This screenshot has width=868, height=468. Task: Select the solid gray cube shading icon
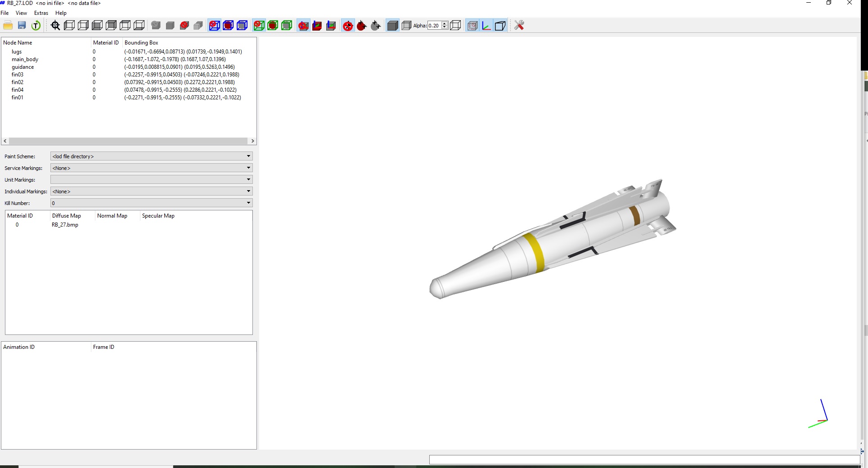pyautogui.click(x=392, y=26)
